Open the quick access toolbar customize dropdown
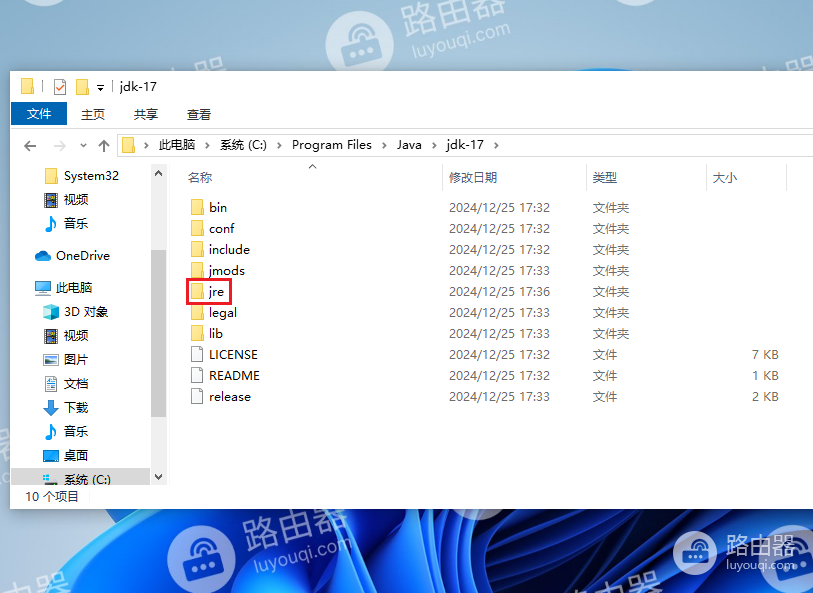The image size is (813, 593). click(100, 88)
